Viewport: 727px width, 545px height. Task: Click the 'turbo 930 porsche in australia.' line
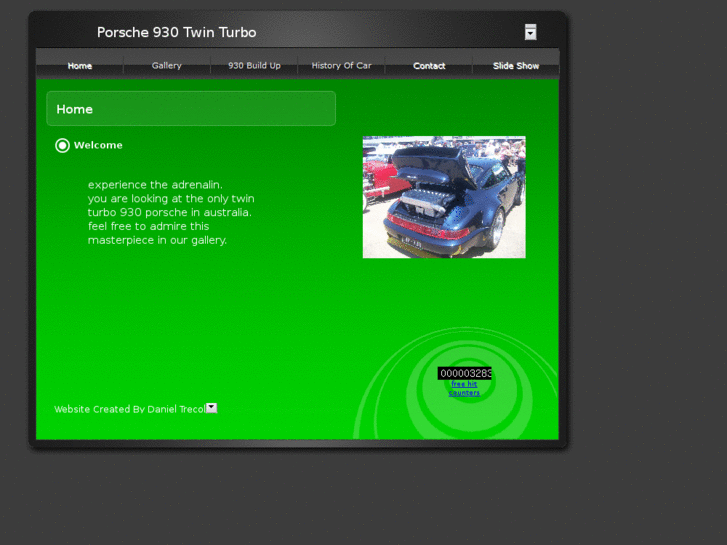pyautogui.click(x=169, y=212)
